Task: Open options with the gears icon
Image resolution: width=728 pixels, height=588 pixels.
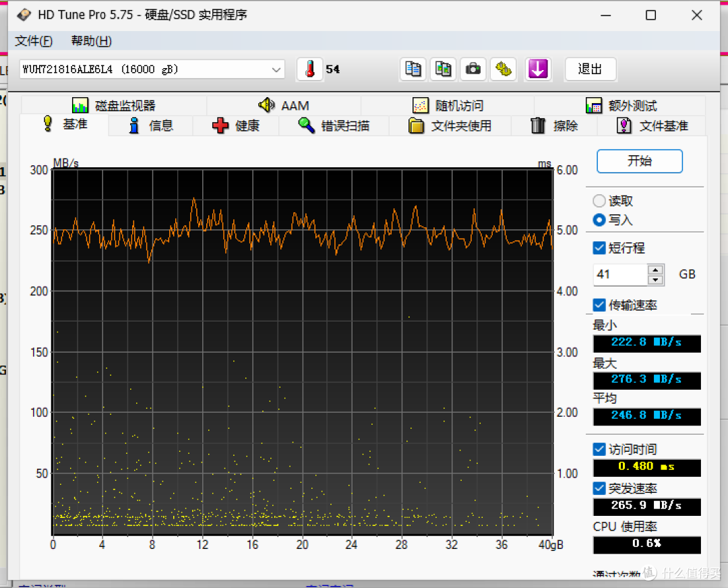Action: coord(504,69)
